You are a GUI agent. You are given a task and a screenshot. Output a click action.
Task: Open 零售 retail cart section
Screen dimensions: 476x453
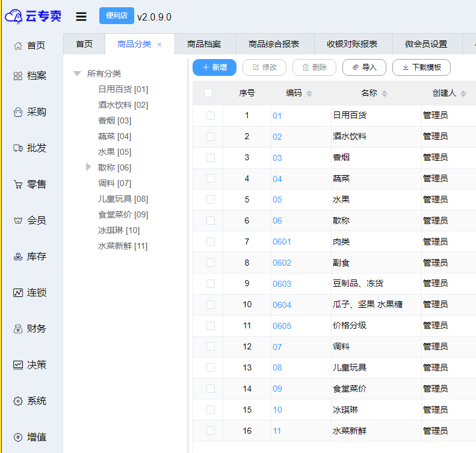30,184
